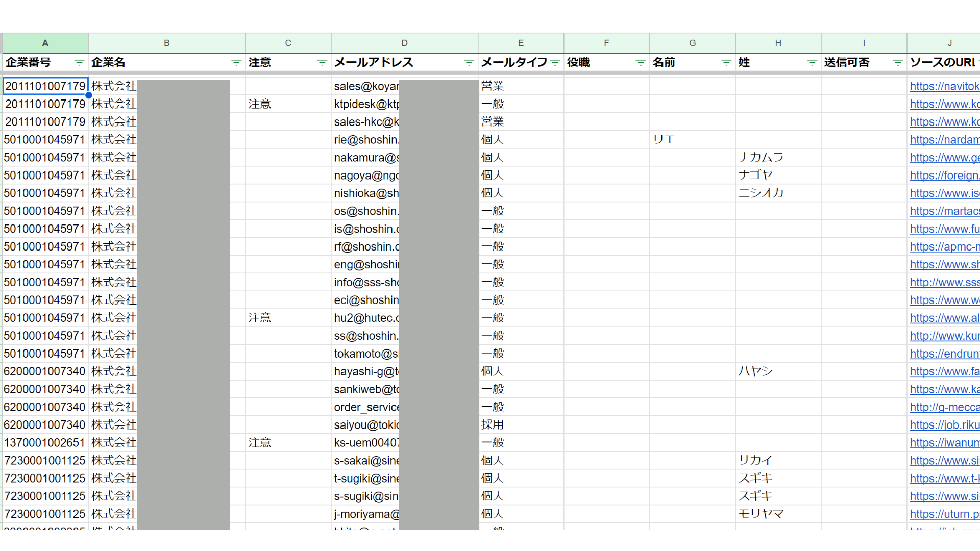Open filter icon in 姓 header
This screenshot has width=980, height=551.
[812, 63]
